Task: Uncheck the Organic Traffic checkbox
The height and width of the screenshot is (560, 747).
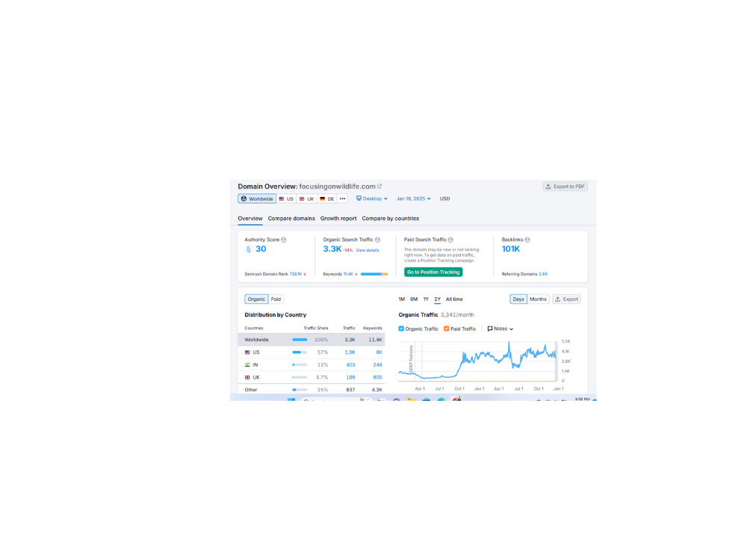Action: (401, 329)
